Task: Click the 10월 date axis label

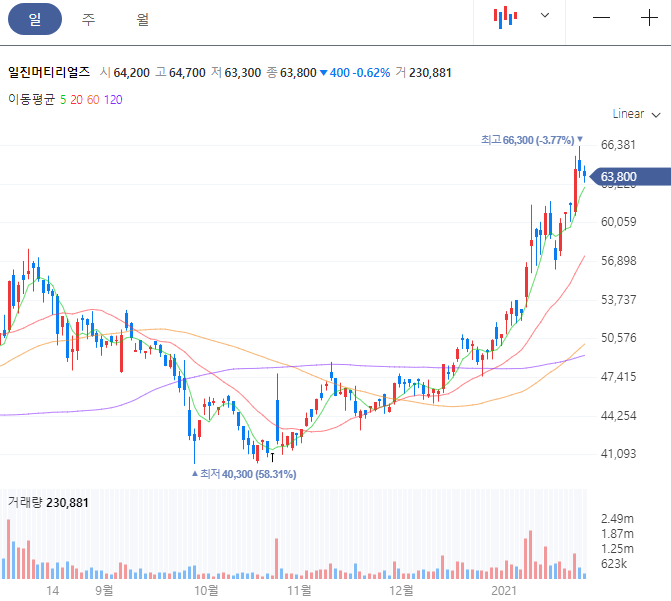Action: [x=206, y=591]
